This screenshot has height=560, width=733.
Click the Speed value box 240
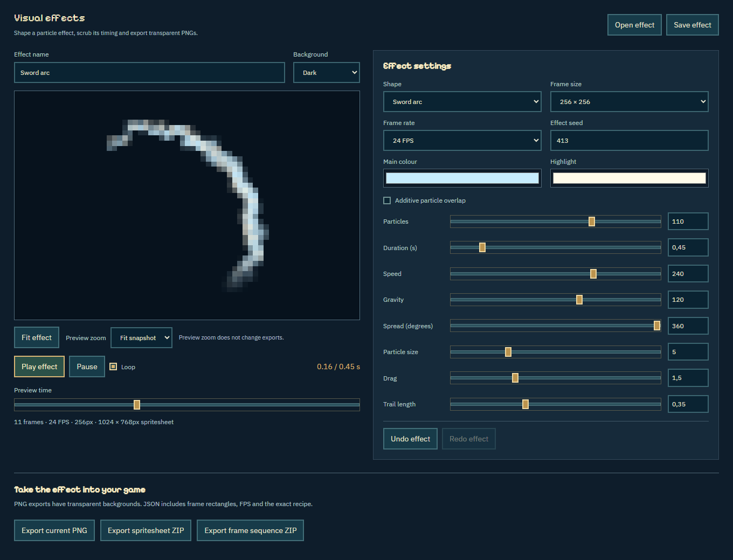pos(688,274)
